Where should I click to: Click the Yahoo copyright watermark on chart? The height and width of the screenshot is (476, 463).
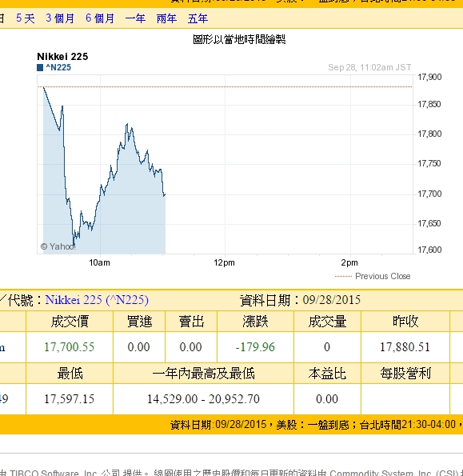tap(58, 246)
